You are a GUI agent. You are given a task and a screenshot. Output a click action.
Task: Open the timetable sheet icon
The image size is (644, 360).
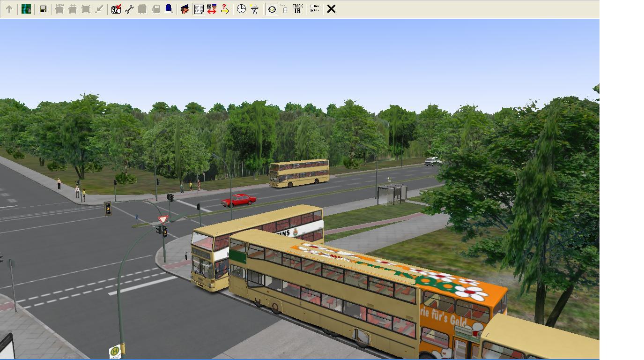click(x=199, y=9)
